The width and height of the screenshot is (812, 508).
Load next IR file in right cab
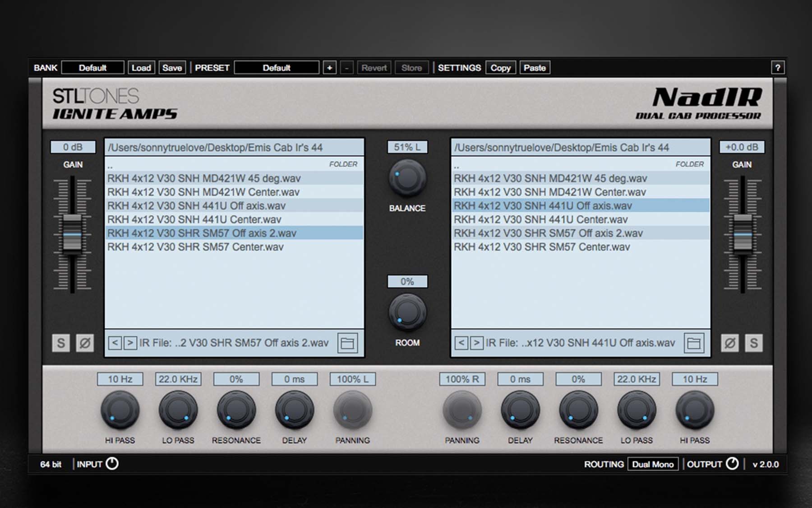tap(476, 343)
